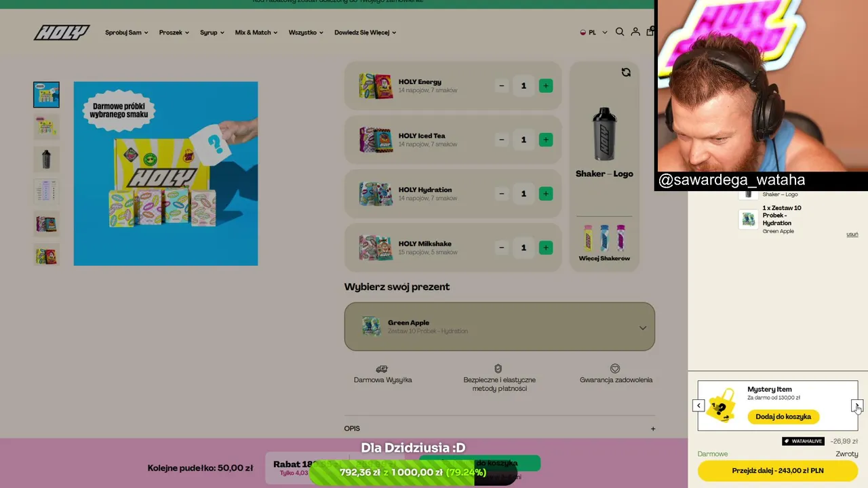Click the -26,99 zł discount amount
The width and height of the screenshot is (868, 488).
click(x=845, y=441)
